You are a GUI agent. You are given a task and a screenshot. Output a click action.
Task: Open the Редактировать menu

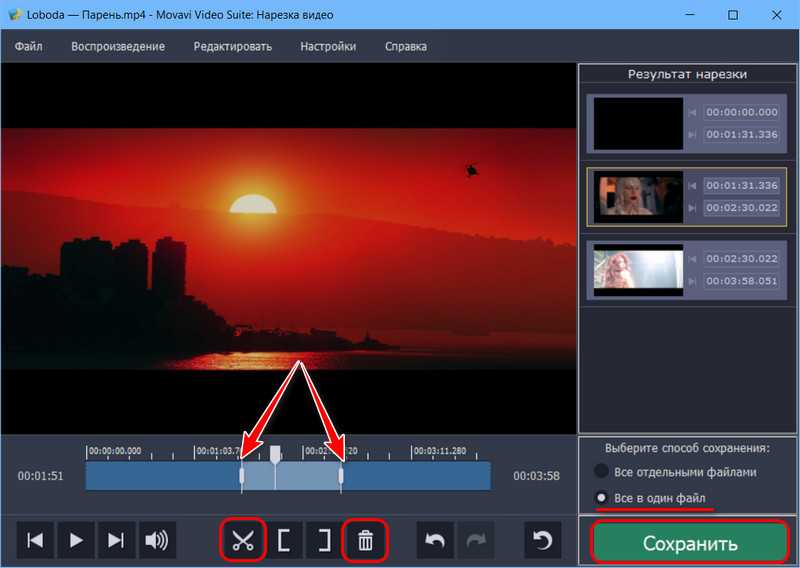pyautogui.click(x=233, y=46)
